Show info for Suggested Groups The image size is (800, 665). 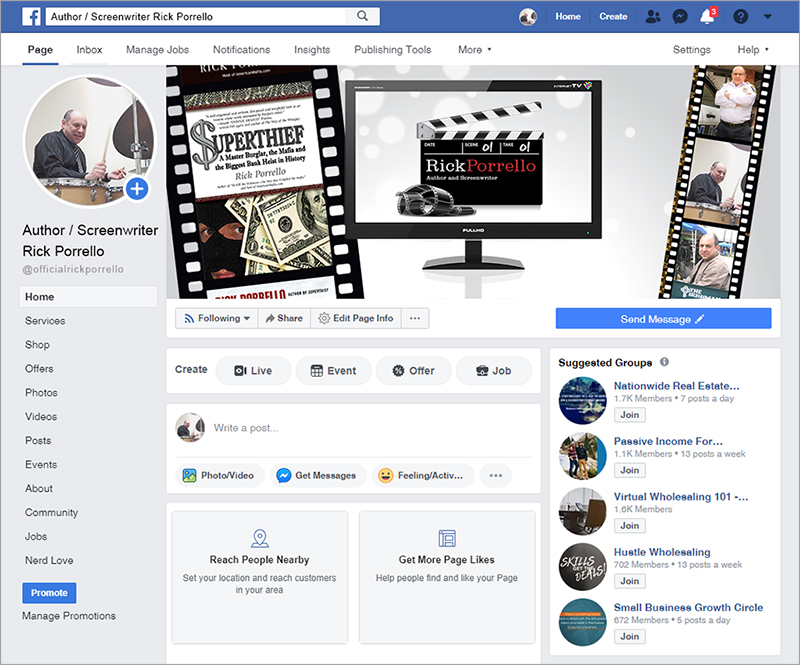coord(665,363)
